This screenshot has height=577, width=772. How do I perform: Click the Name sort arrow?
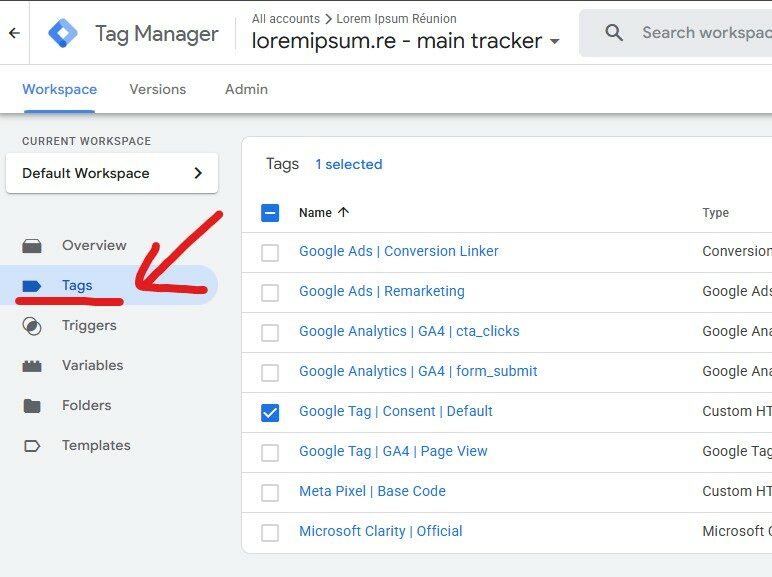(344, 212)
